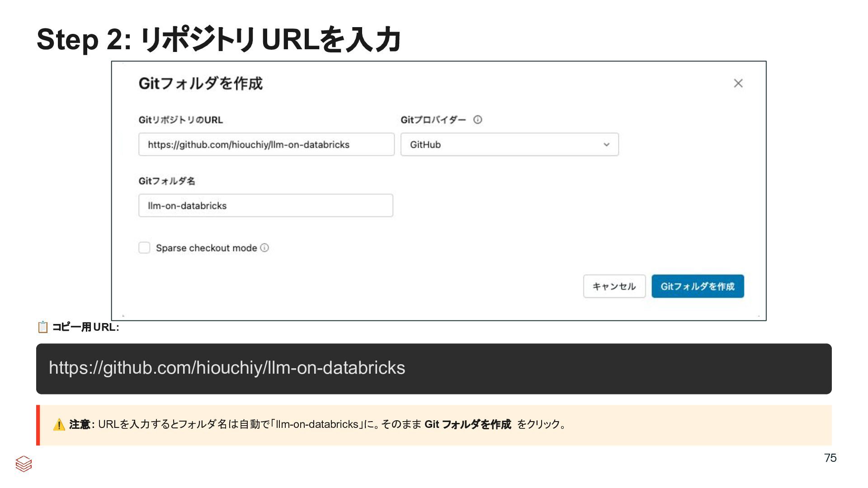The height and width of the screenshot is (488, 868).
Task: Click the warning triangle icon beside 注意
Action: tap(59, 425)
